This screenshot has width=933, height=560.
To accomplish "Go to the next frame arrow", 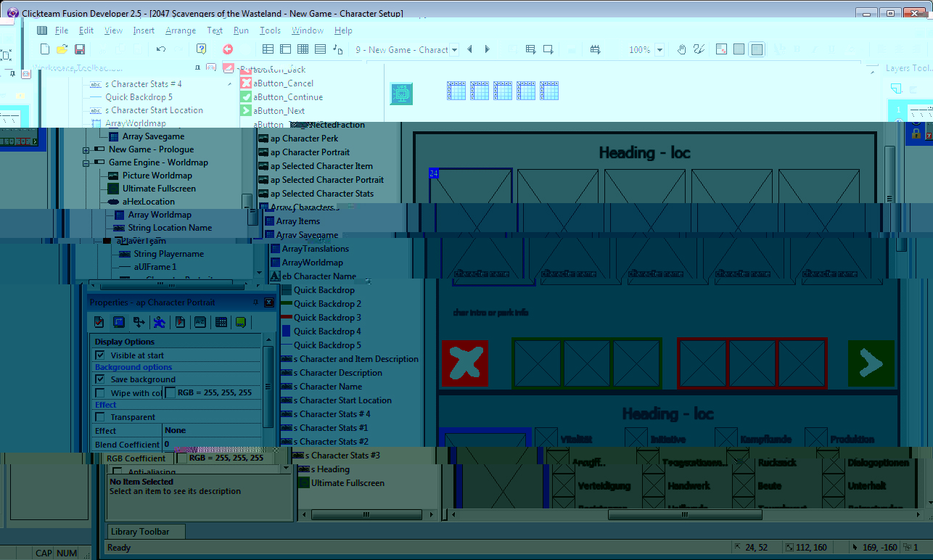I will (x=488, y=49).
